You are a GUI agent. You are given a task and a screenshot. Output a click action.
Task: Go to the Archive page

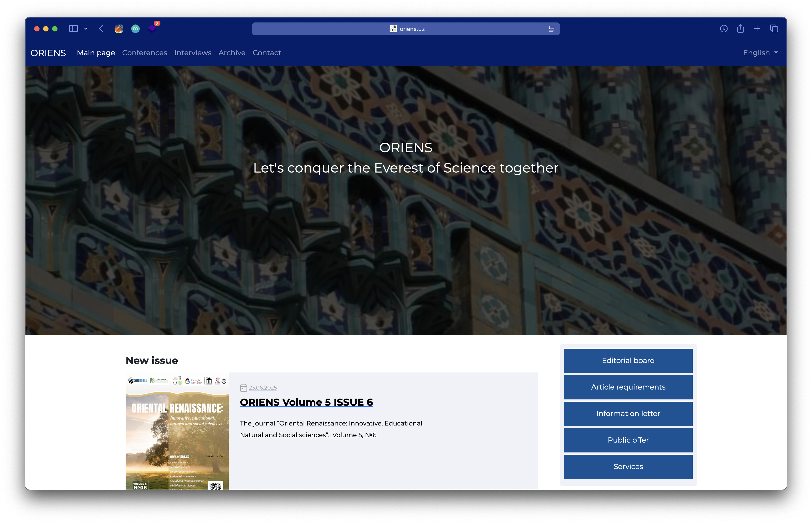click(232, 53)
